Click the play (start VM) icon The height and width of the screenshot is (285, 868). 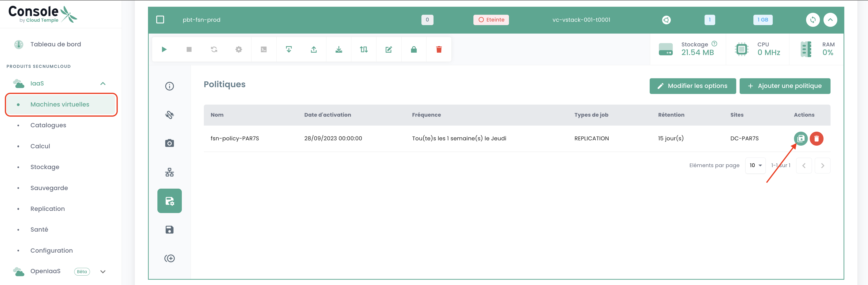click(x=164, y=50)
